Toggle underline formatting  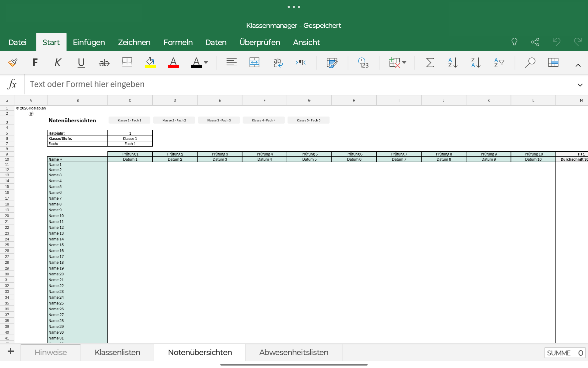pos(81,63)
